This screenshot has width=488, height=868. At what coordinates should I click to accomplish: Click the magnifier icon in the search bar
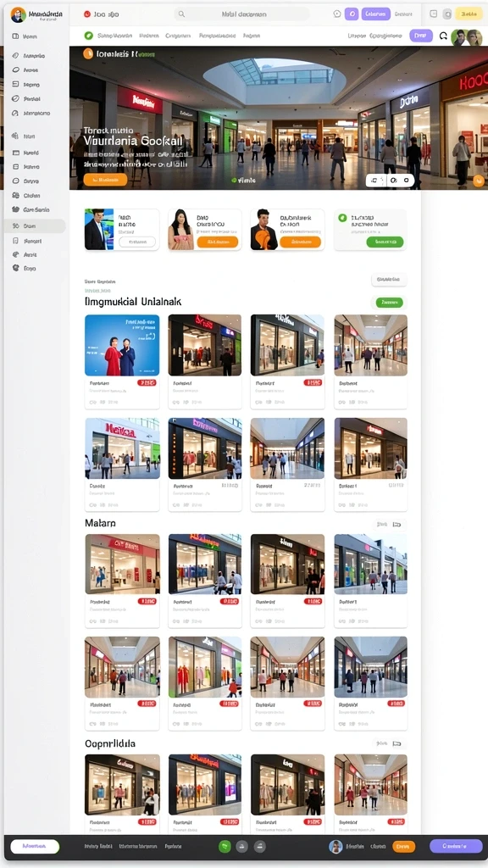181,14
